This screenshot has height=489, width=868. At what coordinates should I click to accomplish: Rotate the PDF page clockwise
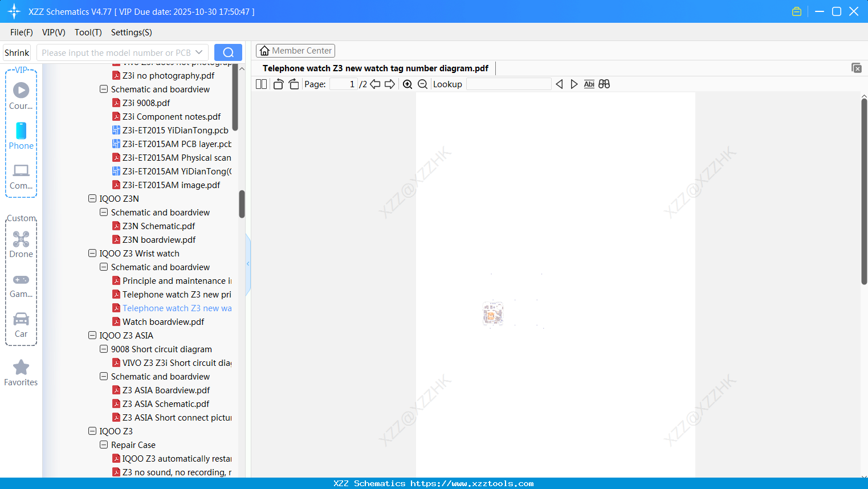294,84
